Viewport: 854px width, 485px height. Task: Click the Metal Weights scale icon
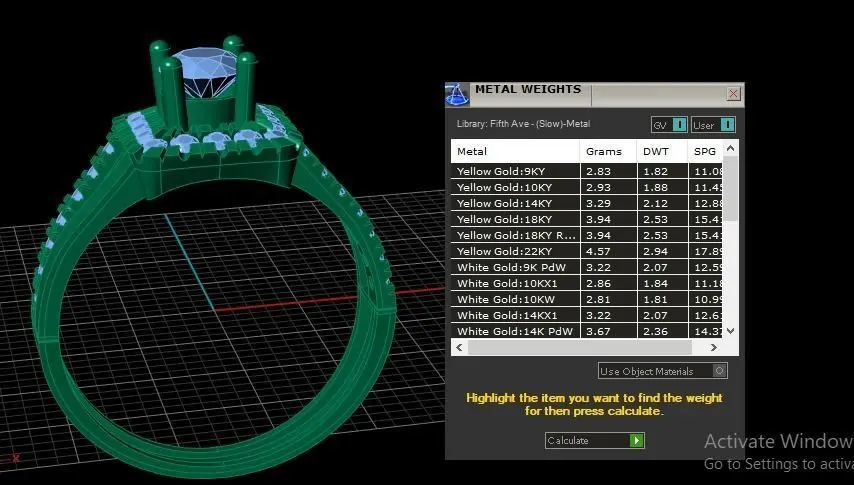[458, 95]
